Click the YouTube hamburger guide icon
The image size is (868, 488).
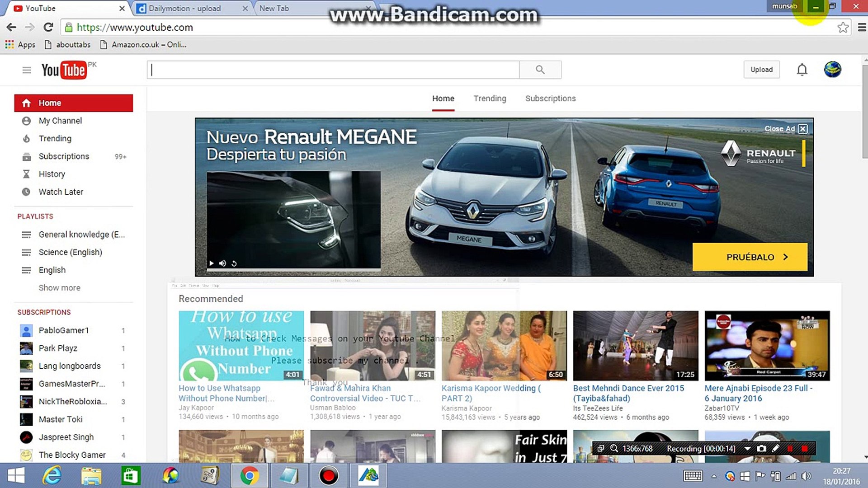(x=27, y=70)
